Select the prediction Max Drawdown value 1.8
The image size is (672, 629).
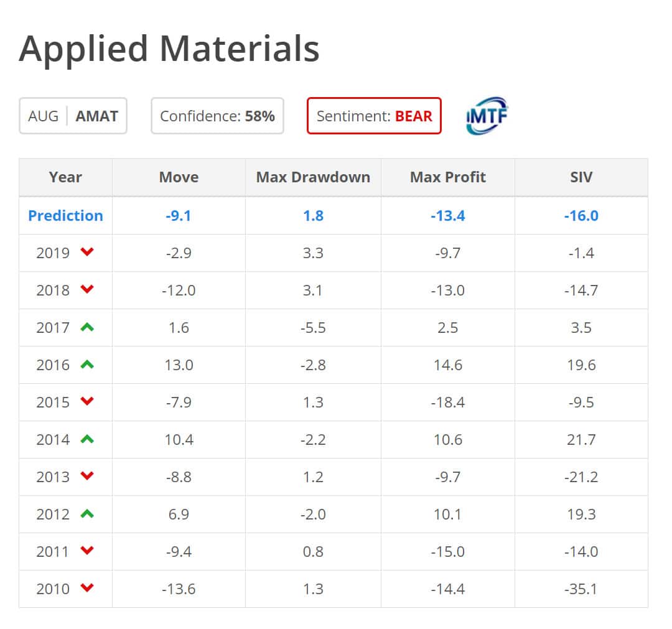[x=313, y=215]
